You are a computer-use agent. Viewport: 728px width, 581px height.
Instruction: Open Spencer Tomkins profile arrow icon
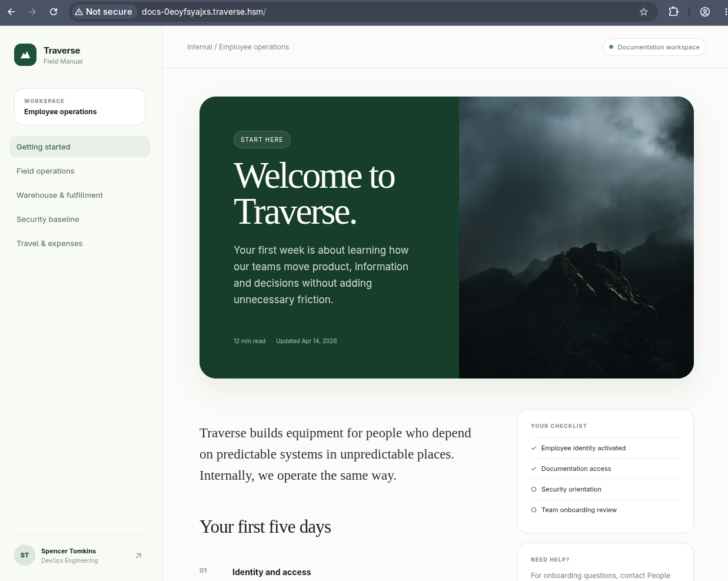click(138, 556)
